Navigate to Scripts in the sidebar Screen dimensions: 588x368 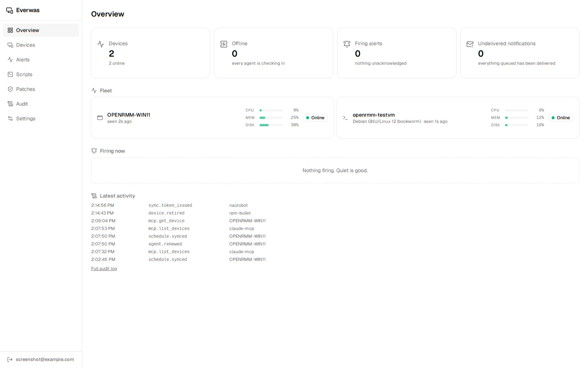coord(41,74)
